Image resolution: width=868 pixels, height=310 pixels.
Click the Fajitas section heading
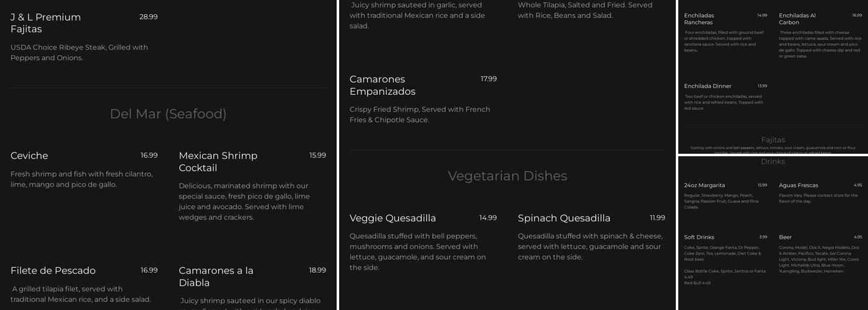point(773,140)
